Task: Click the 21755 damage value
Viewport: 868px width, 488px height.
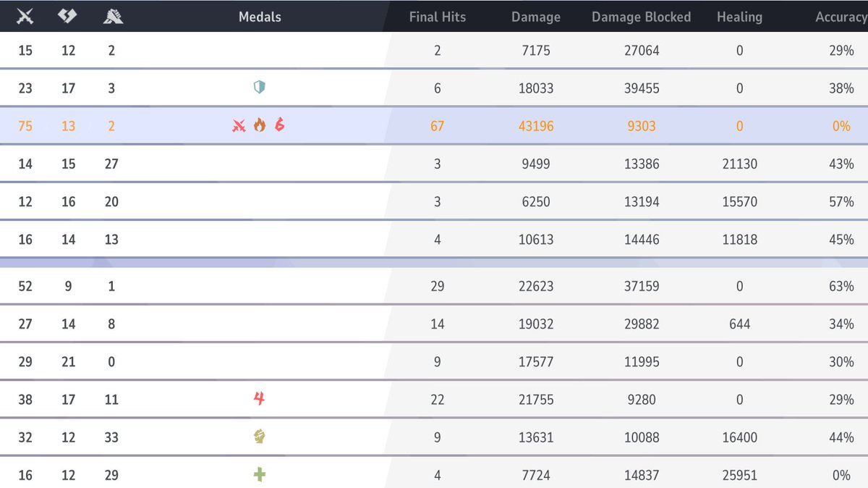Action: tap(536, 399)
